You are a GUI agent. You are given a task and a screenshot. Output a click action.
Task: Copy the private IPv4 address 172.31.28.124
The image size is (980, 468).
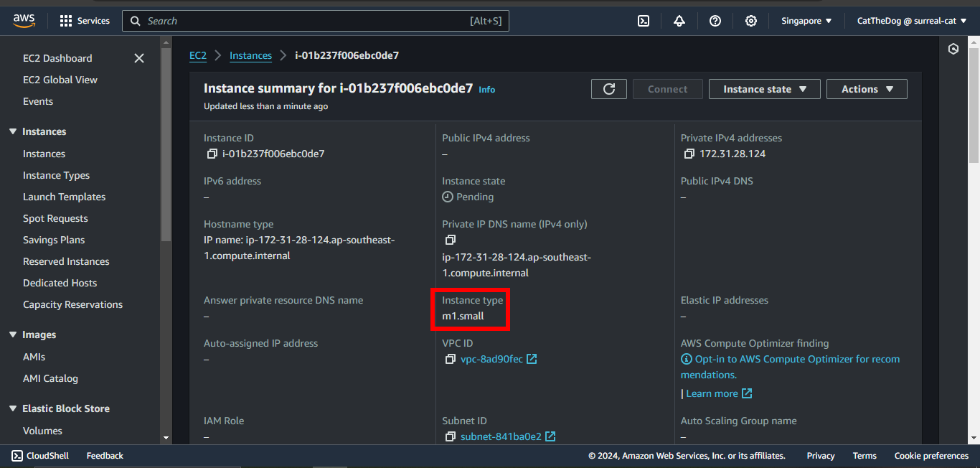[x=689, y=154]
